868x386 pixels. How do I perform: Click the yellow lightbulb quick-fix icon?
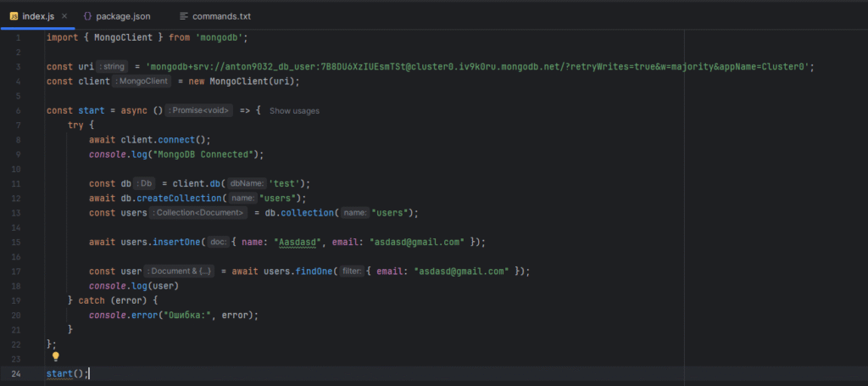pyautogui.click(x=55, y=356)
